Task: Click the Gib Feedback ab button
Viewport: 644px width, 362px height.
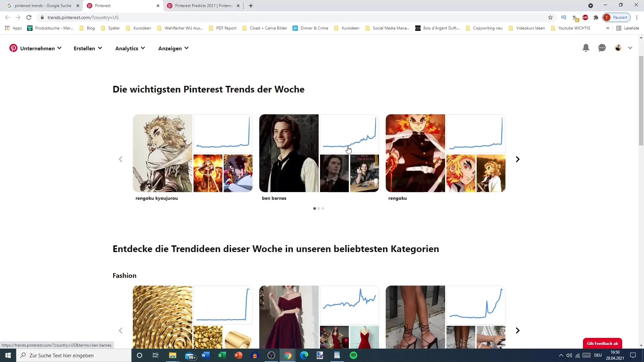Action: (602, 343)
